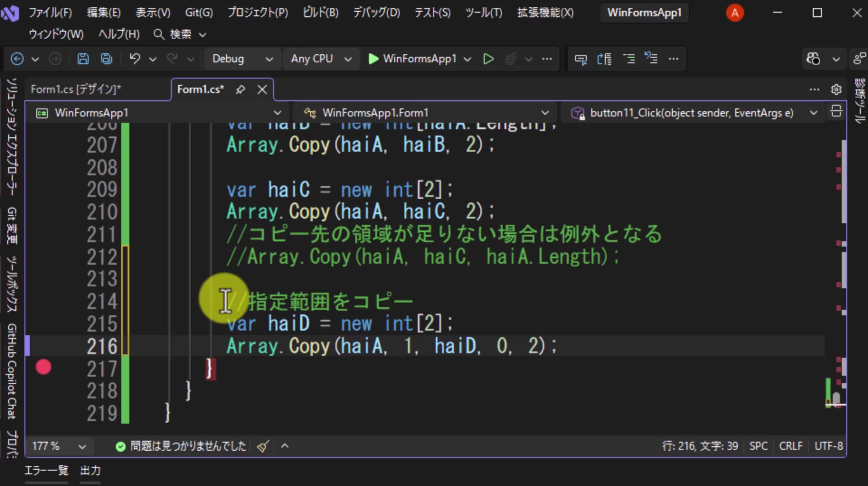
Task: Switch to Form1.cs [デザイン] tab
Action: [x=76, y=89]
